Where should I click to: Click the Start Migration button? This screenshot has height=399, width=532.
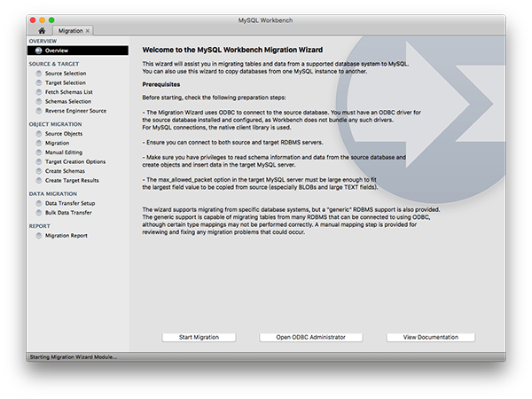199,337
